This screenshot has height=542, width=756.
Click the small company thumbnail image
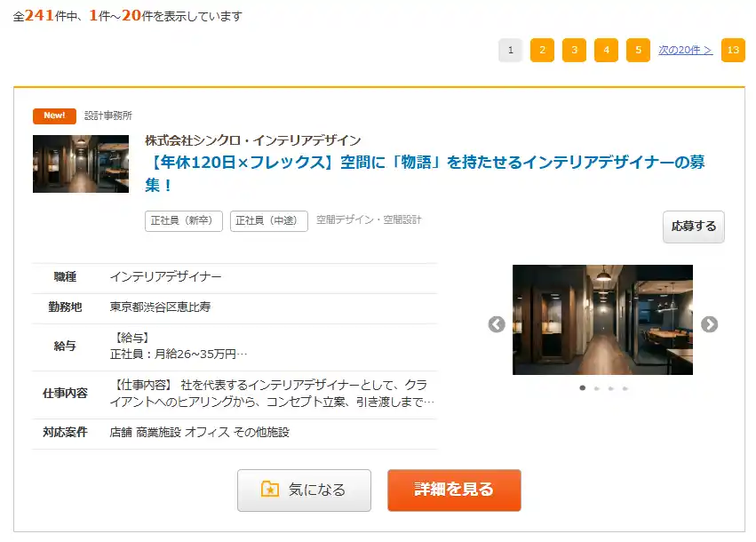click(81, 163)
